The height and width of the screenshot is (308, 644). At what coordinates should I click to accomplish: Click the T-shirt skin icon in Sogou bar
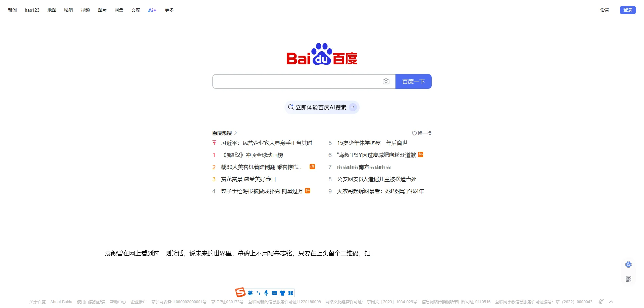tap(283, 293)
